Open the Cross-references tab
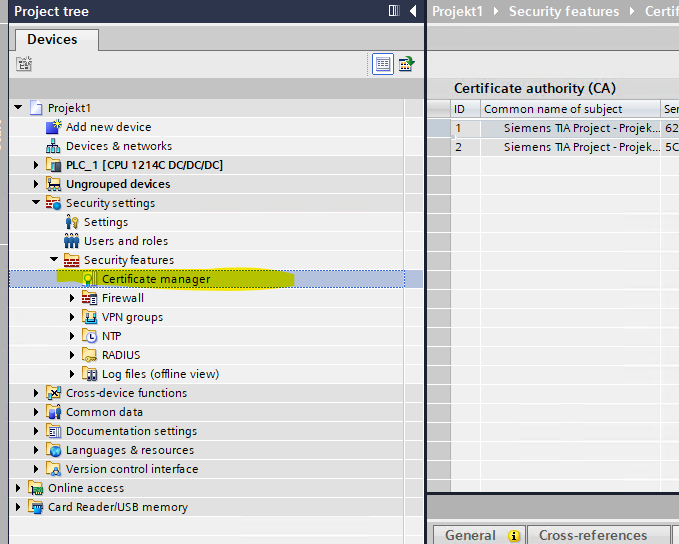Screen dimensions: 679x544 point(592,535)
